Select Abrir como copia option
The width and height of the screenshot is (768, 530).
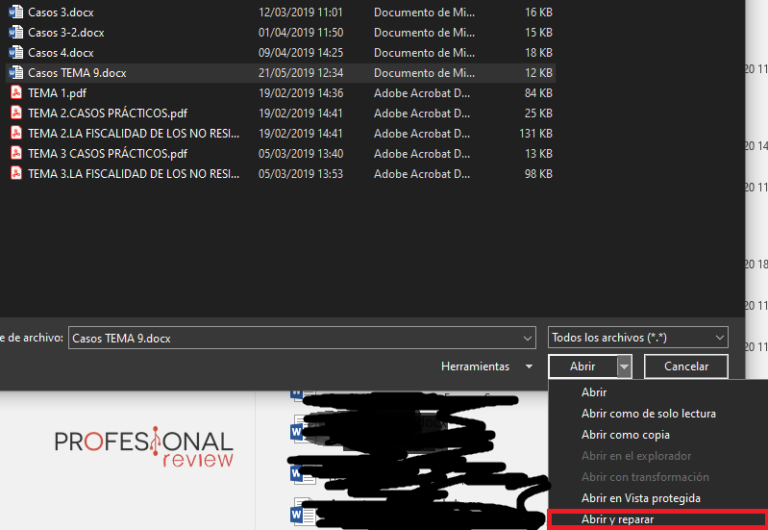click(x=625, y=434)
